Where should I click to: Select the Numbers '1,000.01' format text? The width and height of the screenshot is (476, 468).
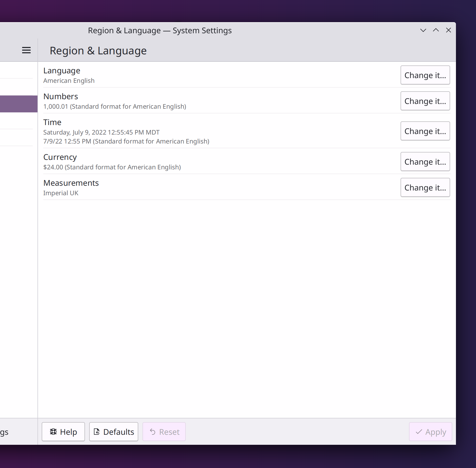point(115,107)
